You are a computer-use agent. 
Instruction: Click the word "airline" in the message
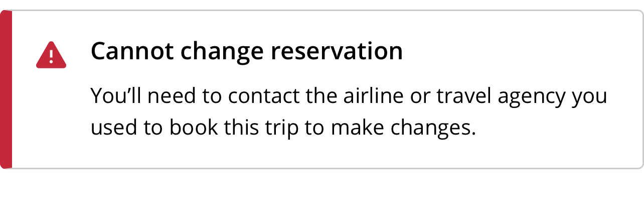point(374,96)
